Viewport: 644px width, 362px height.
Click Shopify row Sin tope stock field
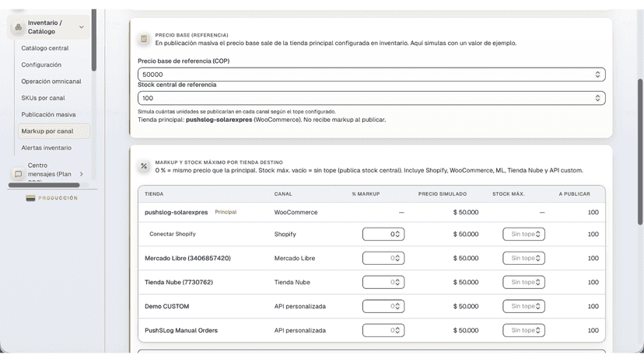click(x=523, y=234)
